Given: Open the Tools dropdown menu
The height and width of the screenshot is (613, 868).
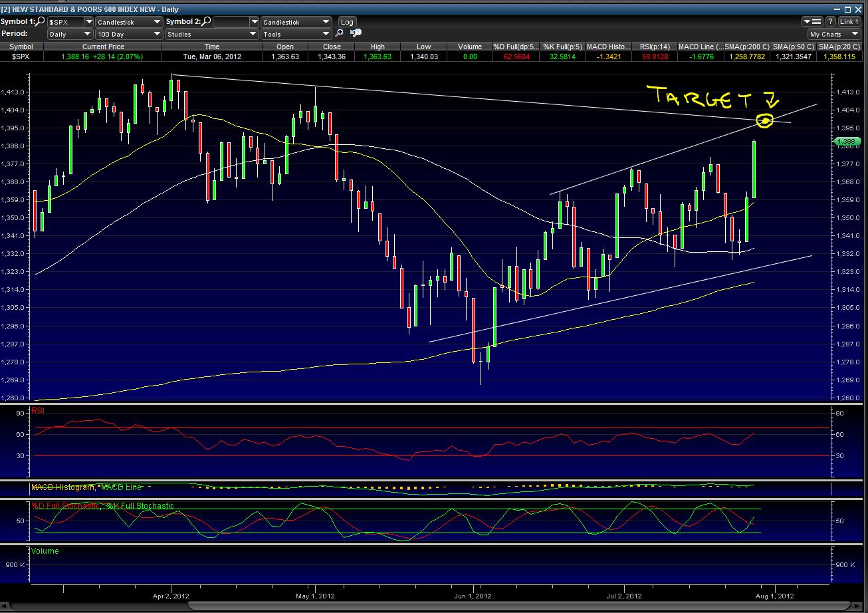Looking at the screenshot, I should point(296,34).
